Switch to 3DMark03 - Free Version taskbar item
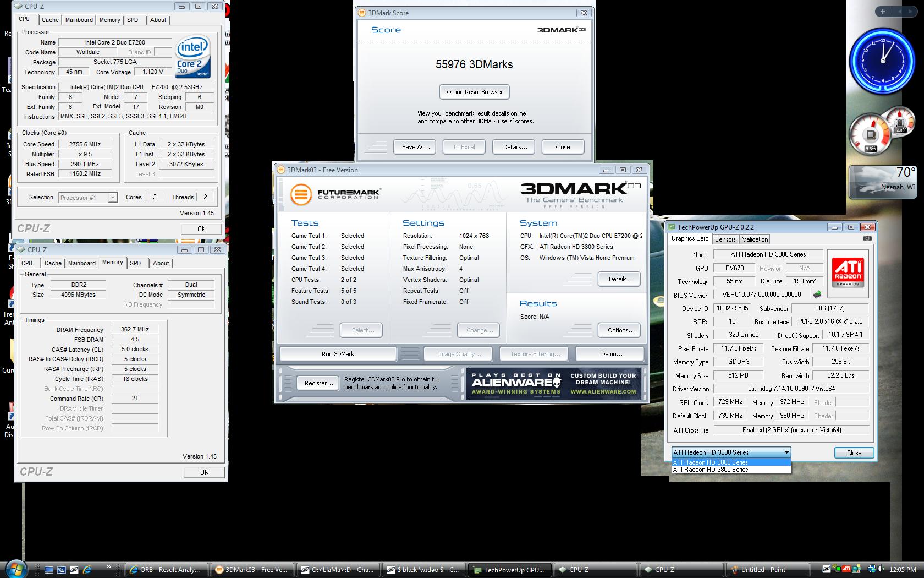The width and height of the screenshot is (924, 578). pos(254,570)
